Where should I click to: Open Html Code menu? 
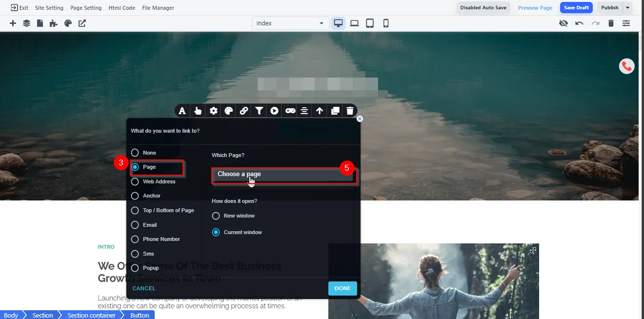(x=122, y=8)
